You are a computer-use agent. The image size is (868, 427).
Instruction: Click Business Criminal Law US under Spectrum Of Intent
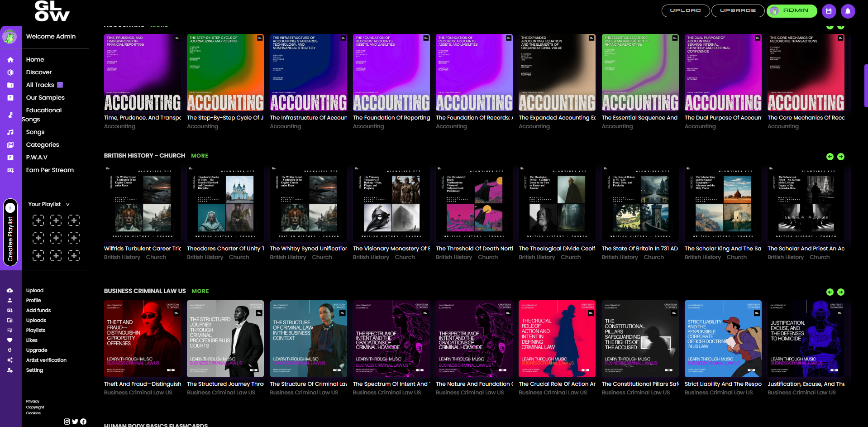(x=387, y=393)
